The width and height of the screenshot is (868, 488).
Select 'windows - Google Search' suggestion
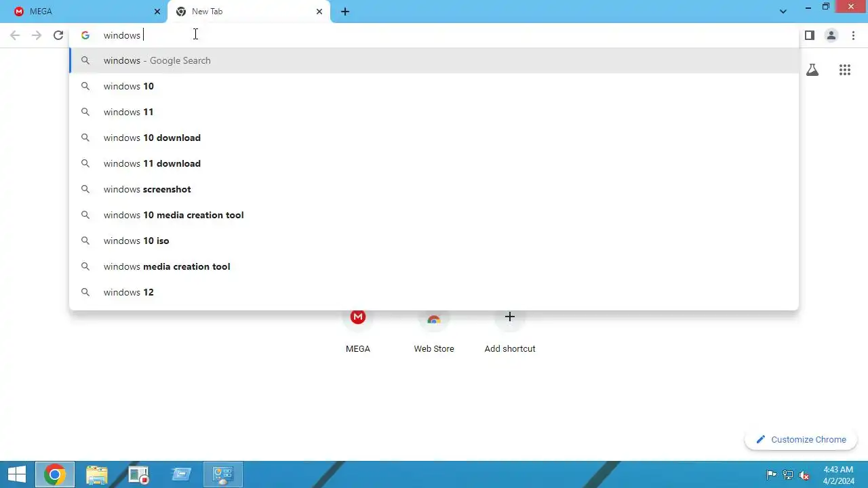point(434,60)
